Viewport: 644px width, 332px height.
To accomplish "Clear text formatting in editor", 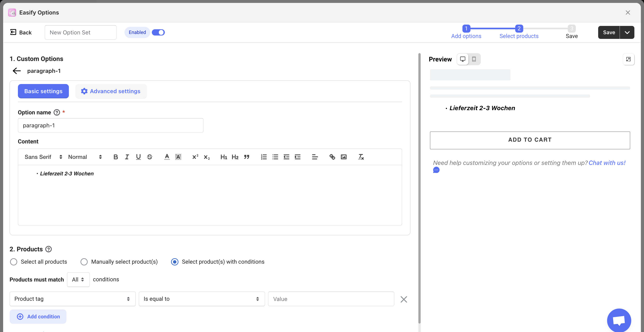I will point(361,157).
